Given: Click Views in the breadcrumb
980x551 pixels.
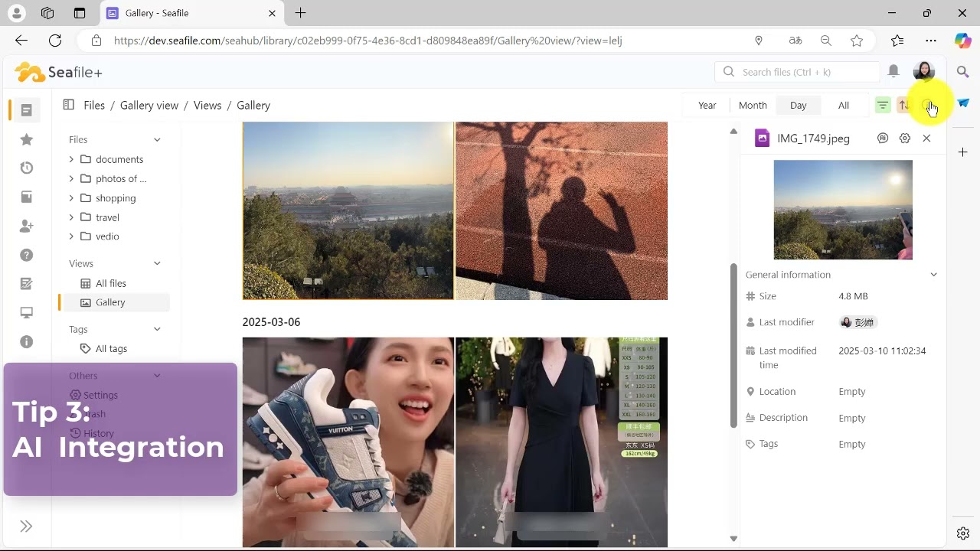Looking at the screenshot, I should coord(207,106).
